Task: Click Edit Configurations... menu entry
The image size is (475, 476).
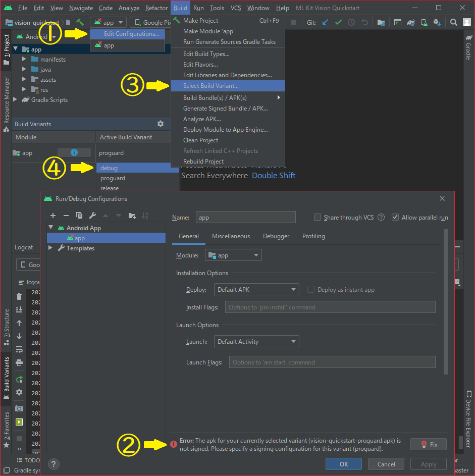Action: [x=128, y=34]
